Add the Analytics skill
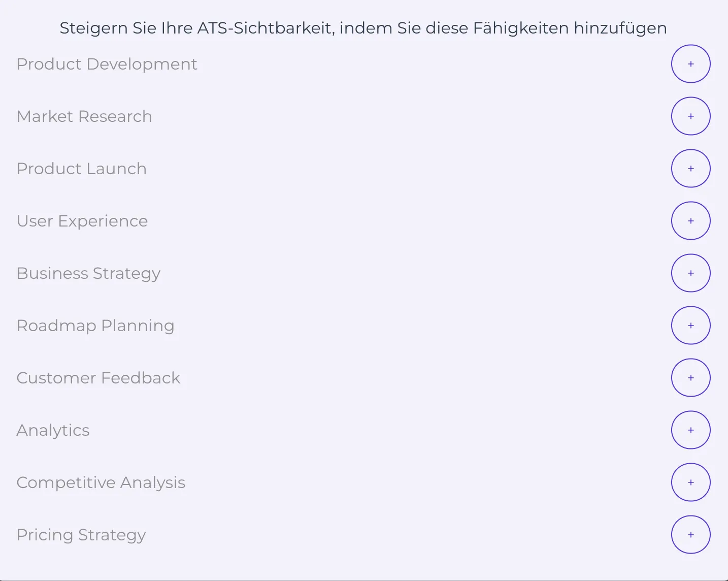This screenshot has height=581, width=728. tap(690, 430)
